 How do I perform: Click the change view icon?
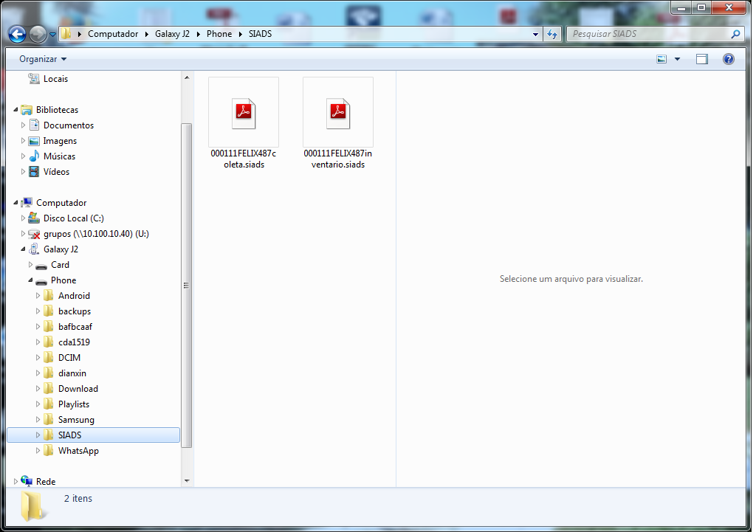click(661, 59)
